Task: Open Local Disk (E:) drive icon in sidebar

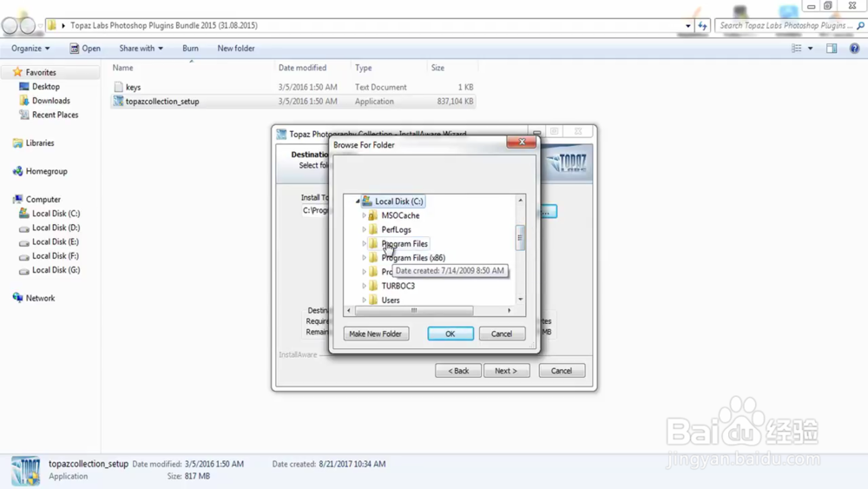Action: 23,242
